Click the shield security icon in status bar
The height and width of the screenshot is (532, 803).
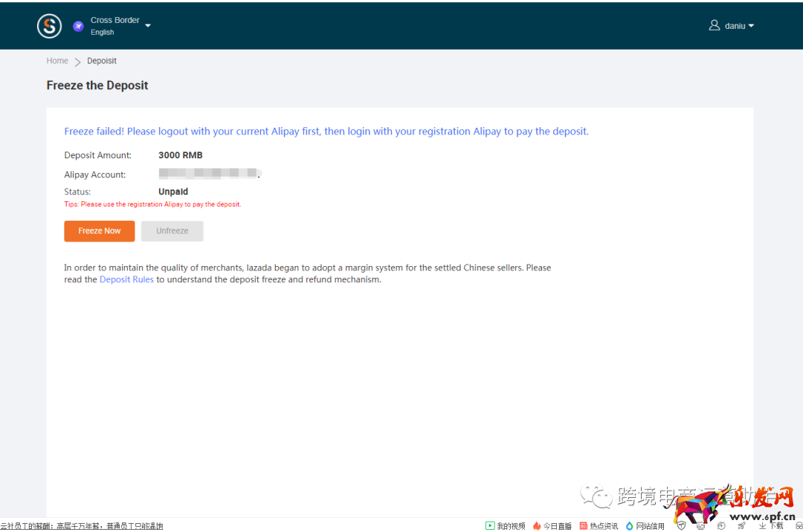[681, 525]
